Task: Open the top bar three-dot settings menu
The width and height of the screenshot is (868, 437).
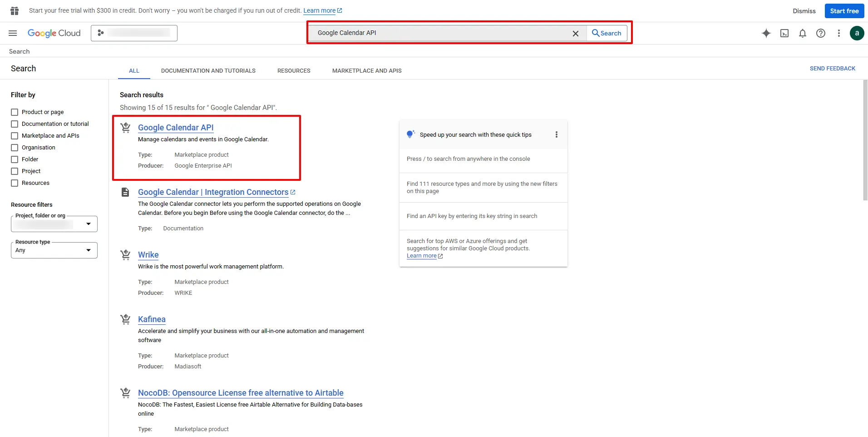Action: tap(839, 33)
